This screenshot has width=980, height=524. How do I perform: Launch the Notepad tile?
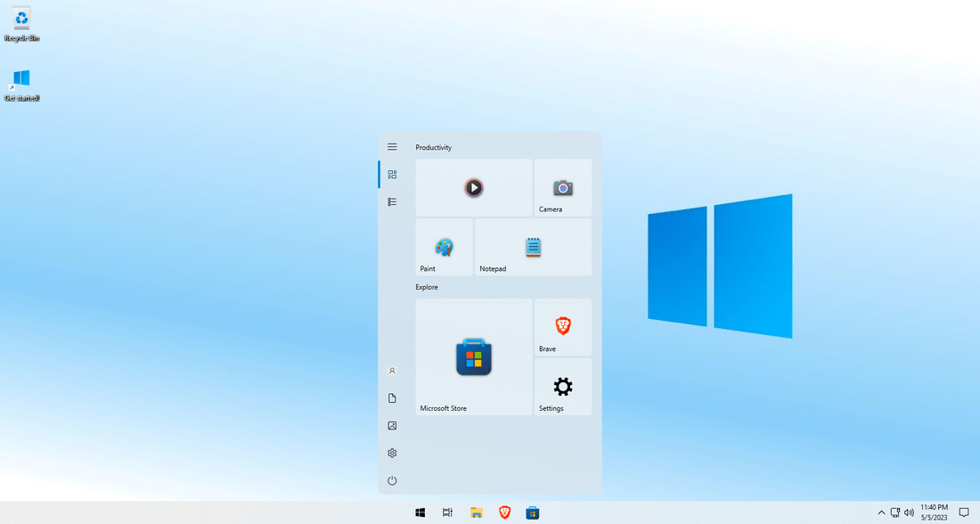533,247
